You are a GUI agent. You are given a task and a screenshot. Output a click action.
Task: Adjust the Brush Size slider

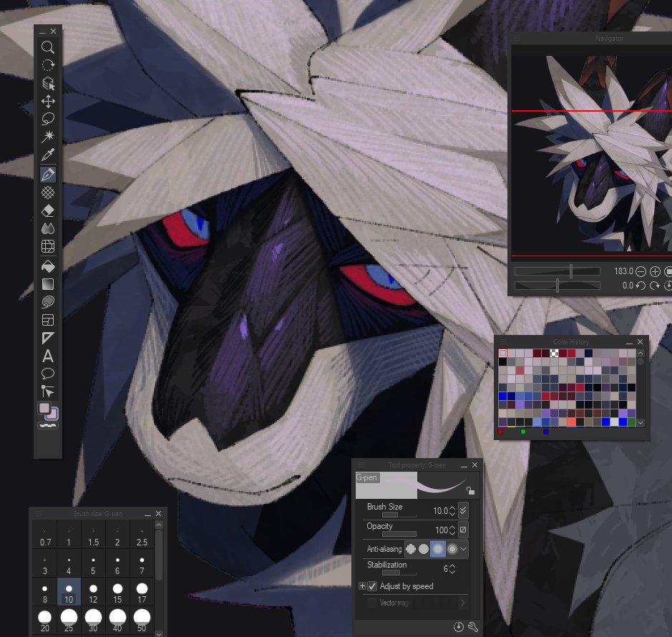click(x=399, y=515)
